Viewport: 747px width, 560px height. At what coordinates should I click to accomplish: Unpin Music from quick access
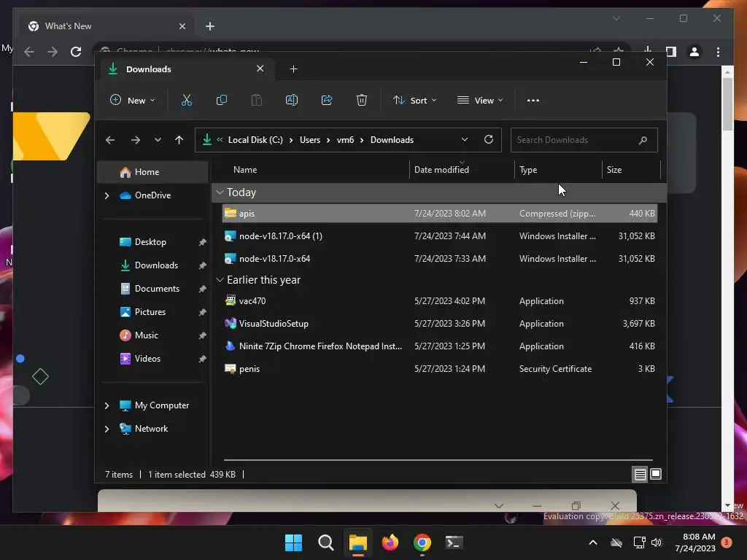[x=203, y=335]
